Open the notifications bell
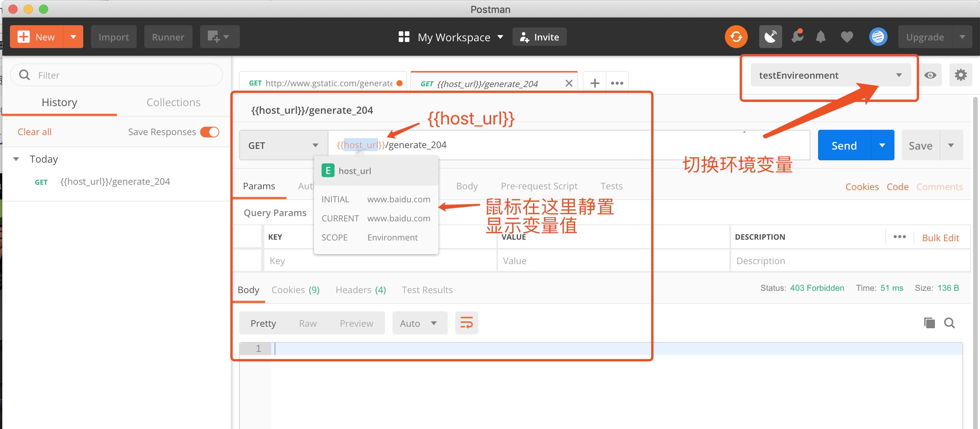This screenshot has width=980, height=429. tap(820, 37)
